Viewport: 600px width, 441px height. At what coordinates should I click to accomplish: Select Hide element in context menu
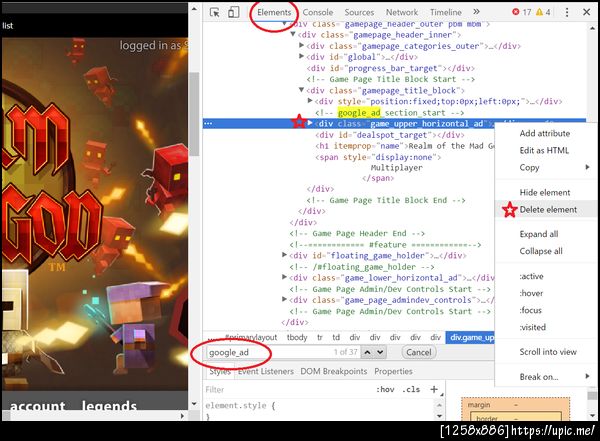click(x=545, y=192)
